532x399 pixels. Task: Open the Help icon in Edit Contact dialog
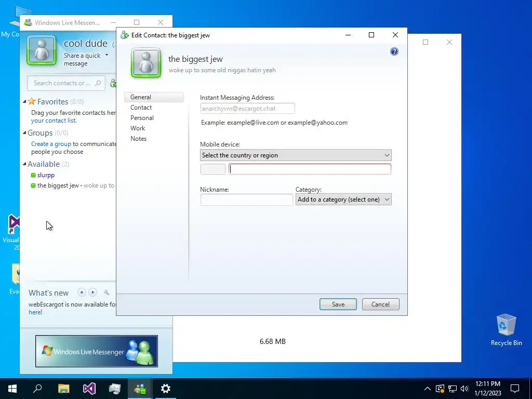394,51
